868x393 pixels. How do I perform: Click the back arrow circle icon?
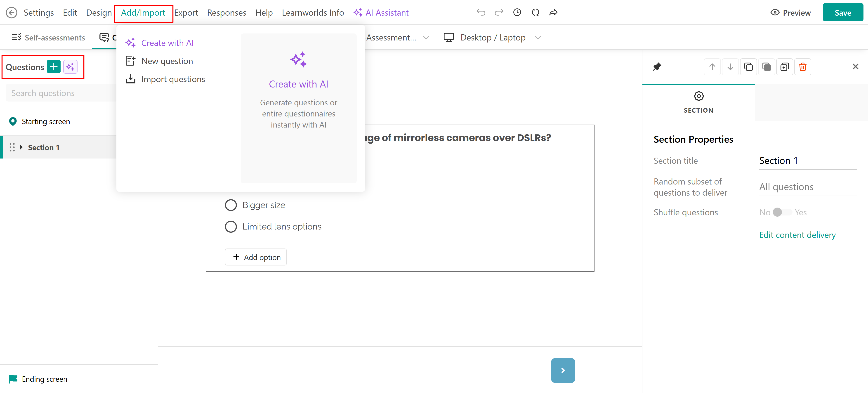[12, 12]
